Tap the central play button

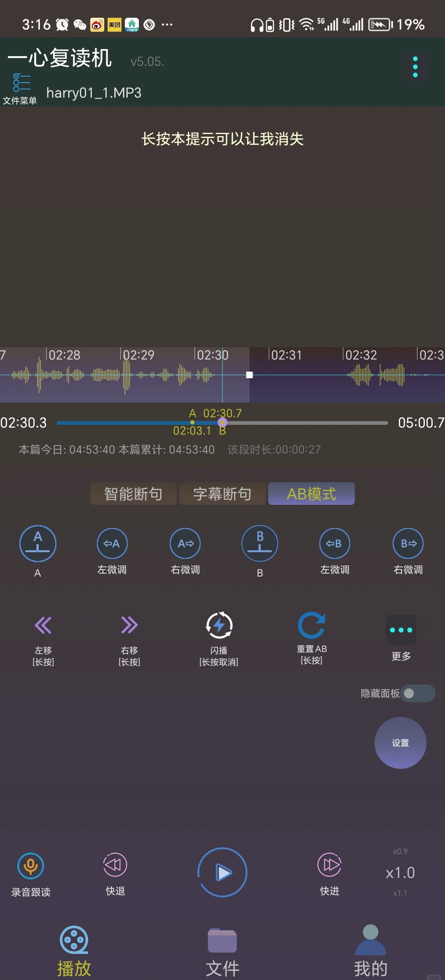click(x=222, y=872)
